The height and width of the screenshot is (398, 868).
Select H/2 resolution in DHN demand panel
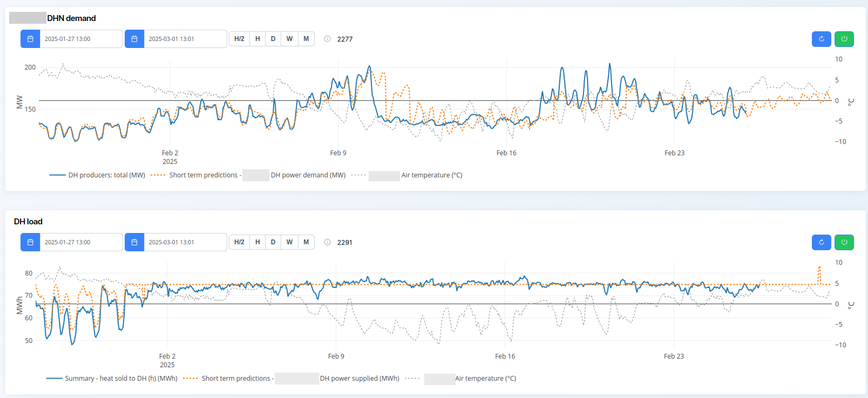pos(239,39)
